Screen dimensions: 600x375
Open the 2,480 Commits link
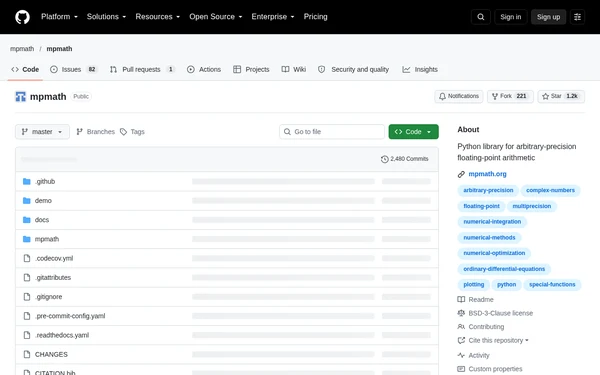pyautogui.click(x=405, y=159)
